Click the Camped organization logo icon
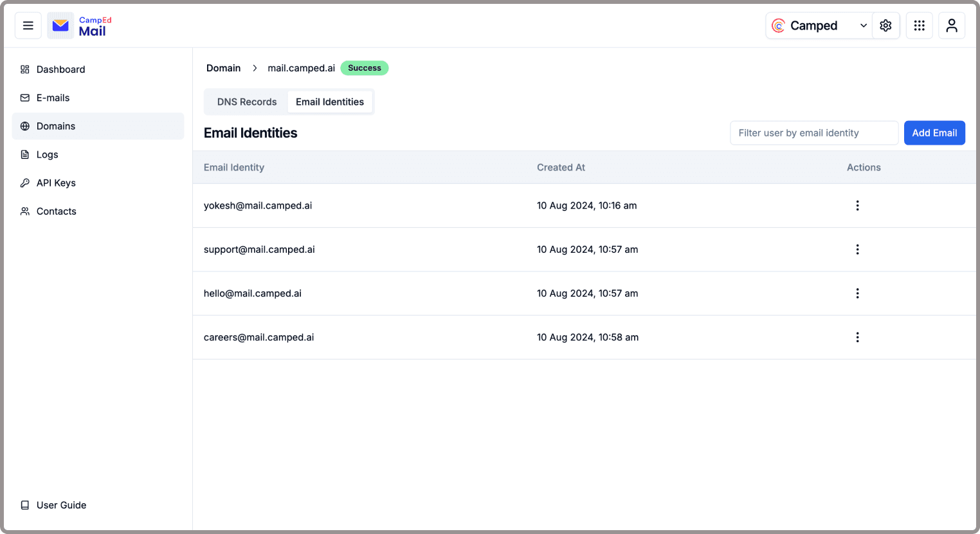The width and height of the screenshot is (980, 534). (778, 26)
